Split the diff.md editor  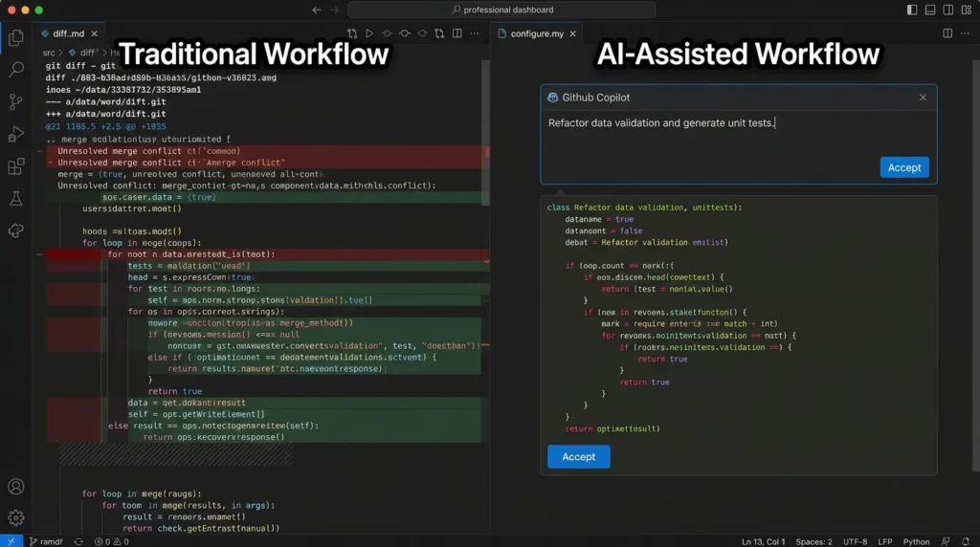457,33
